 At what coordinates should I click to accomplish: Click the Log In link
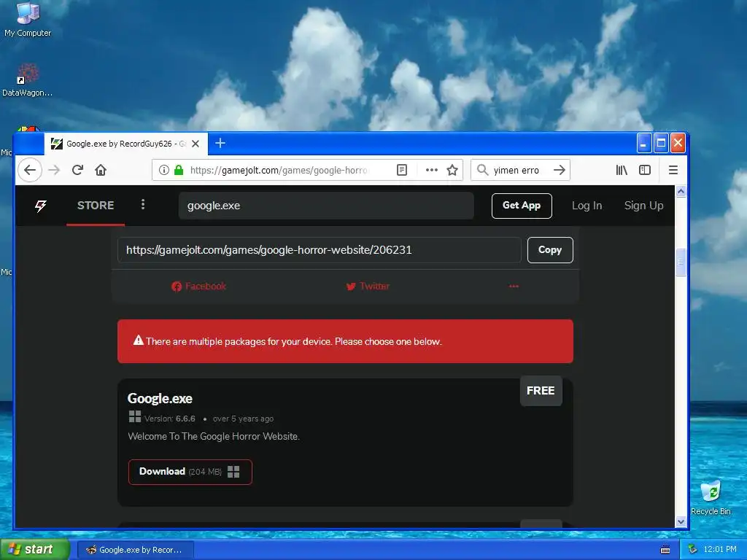coord(587,206)
